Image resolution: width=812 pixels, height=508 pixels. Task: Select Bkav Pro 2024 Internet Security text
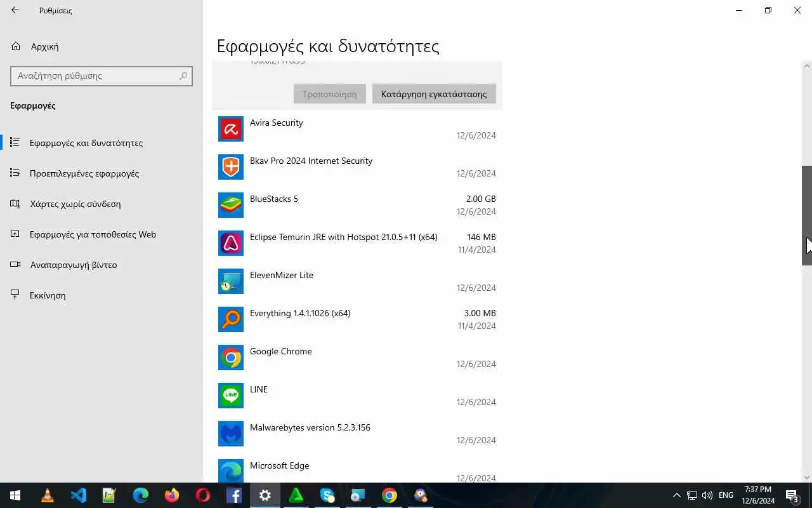coord(311,161)
